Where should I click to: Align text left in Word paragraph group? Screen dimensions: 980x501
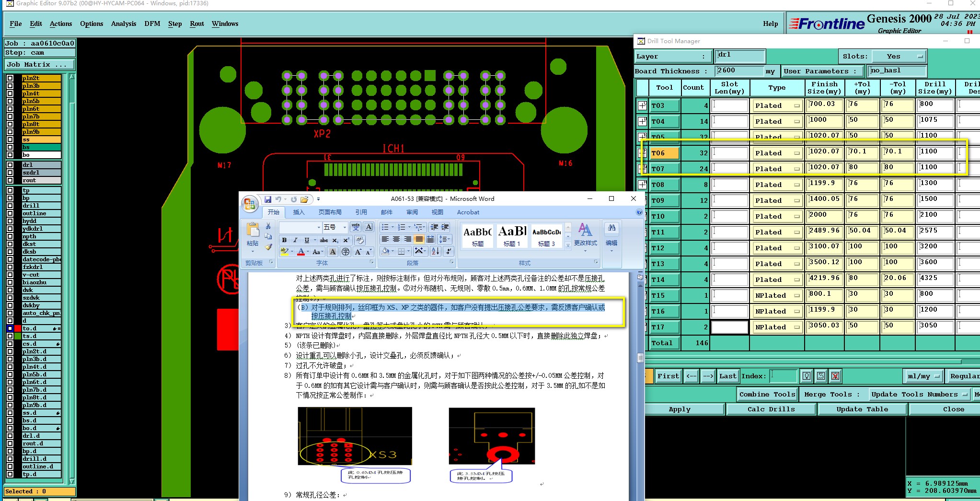385,239
